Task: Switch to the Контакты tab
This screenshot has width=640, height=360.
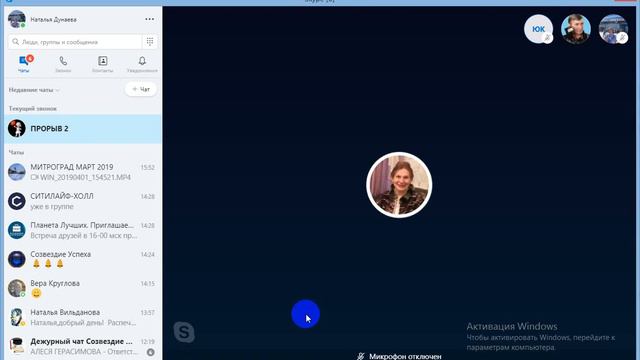Action: point(102,64)
